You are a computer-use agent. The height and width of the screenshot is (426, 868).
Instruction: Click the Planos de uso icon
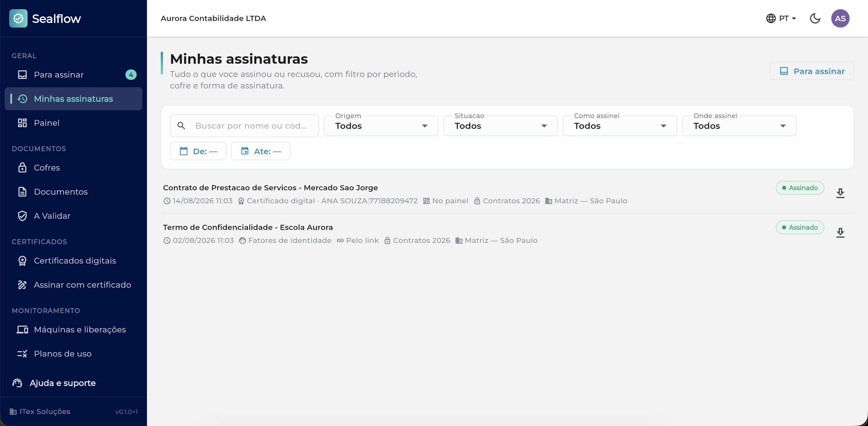[22, 354]
